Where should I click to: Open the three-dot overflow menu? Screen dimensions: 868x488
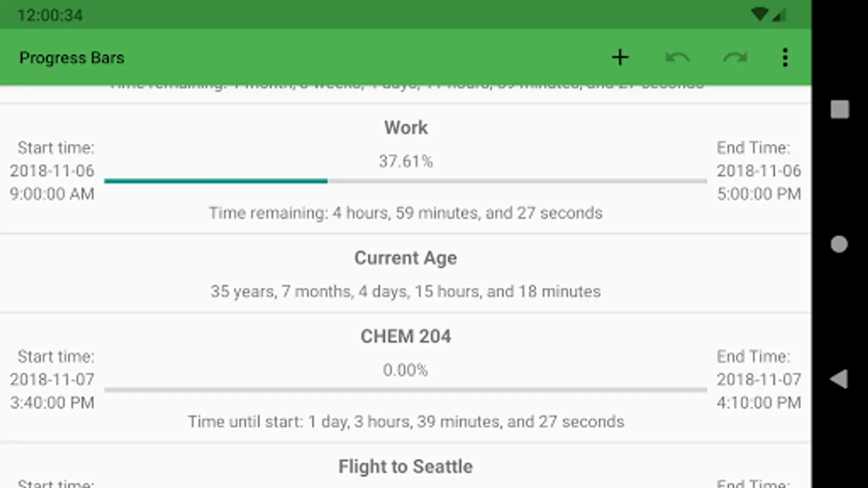pyautogui.click(x=784, y=57)
